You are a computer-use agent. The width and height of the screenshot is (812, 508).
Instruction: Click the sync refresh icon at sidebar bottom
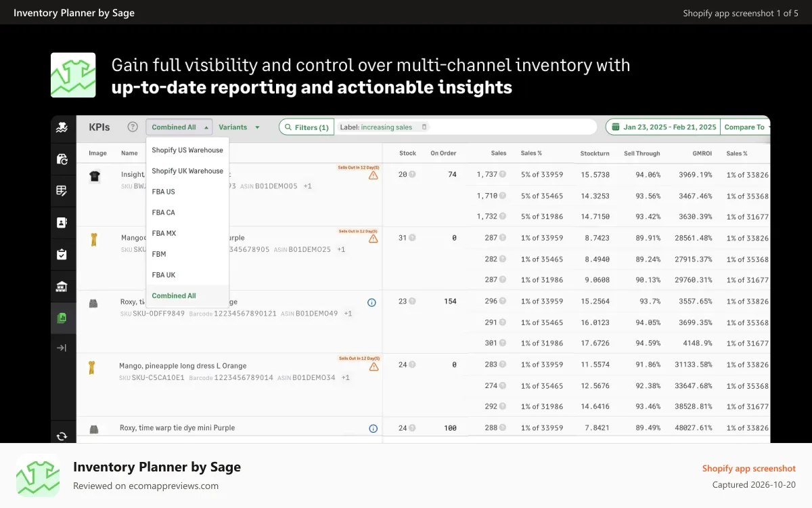(62, 436)
